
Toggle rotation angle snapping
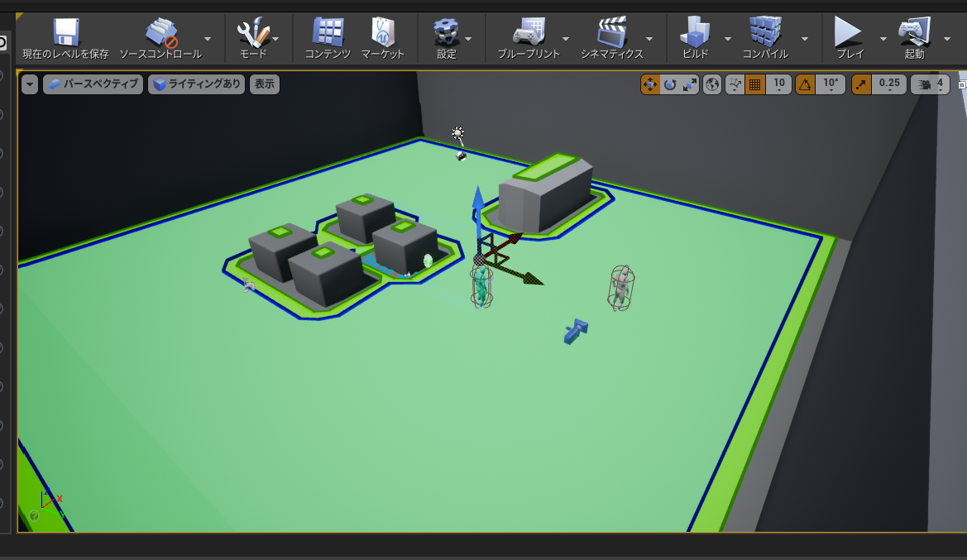tap(806, 84)
